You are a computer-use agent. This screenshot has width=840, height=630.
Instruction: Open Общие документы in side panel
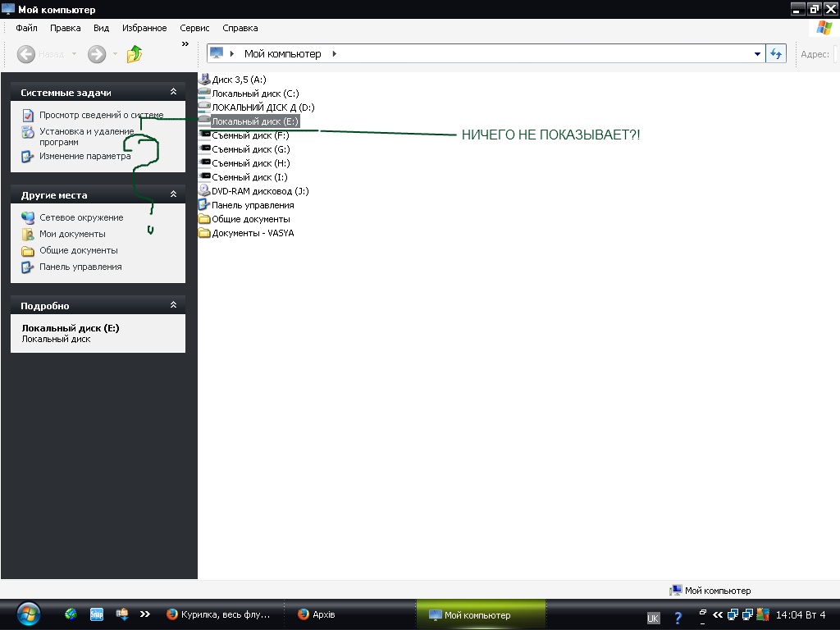click(x=78, y=250)
